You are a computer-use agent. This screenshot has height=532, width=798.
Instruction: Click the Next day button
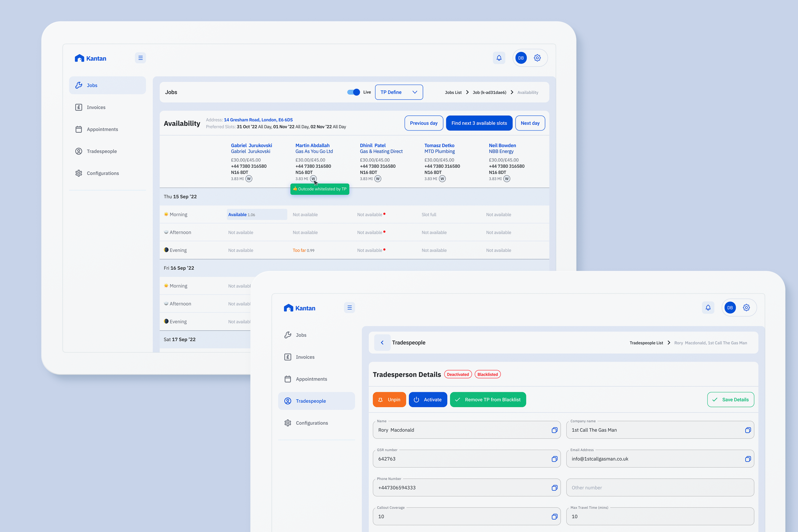[530, 123]
